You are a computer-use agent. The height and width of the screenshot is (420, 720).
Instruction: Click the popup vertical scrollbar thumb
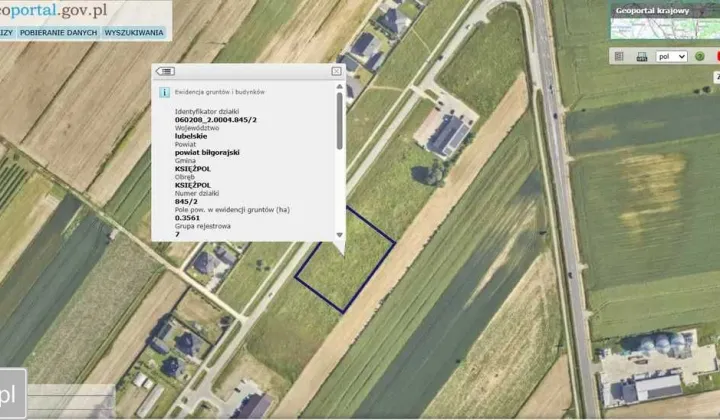339,121
